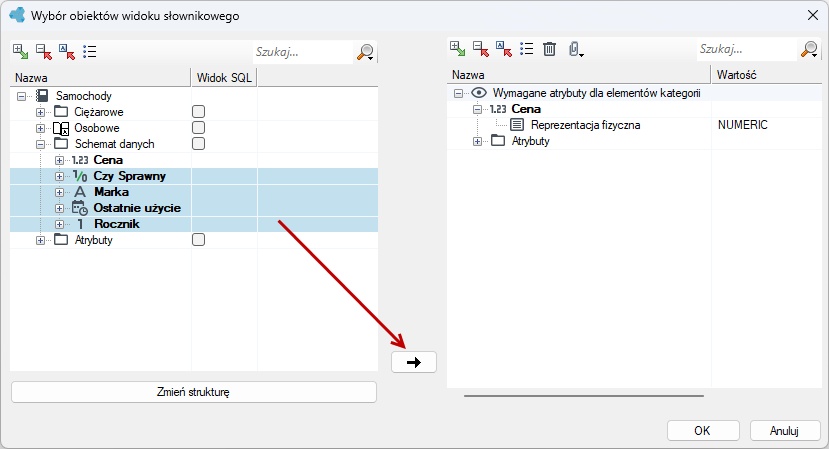Expand the Ciężarowe node
This screenshot has width=829, height=449.
[40, 112]
